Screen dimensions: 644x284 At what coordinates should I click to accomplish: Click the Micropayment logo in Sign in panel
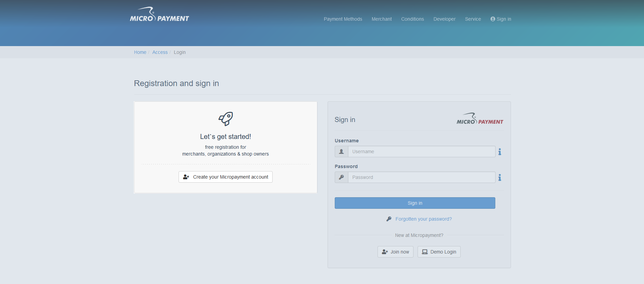(x=480, y=119)
